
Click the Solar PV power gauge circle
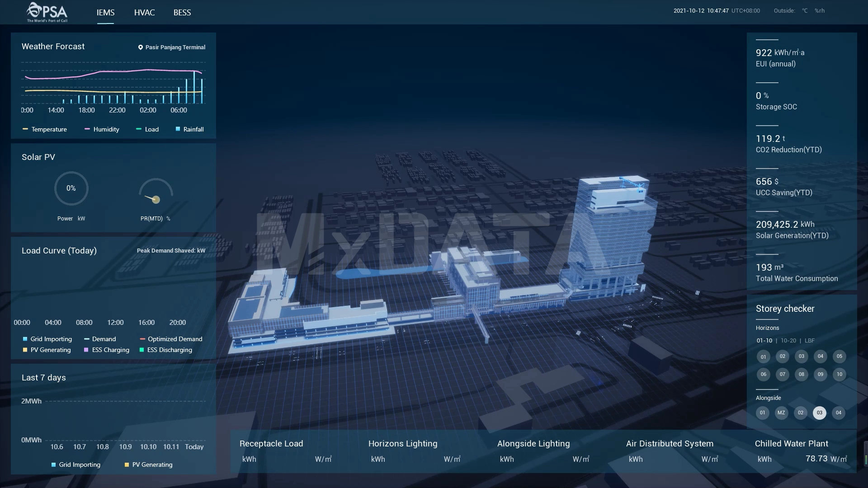click(71, 188)
